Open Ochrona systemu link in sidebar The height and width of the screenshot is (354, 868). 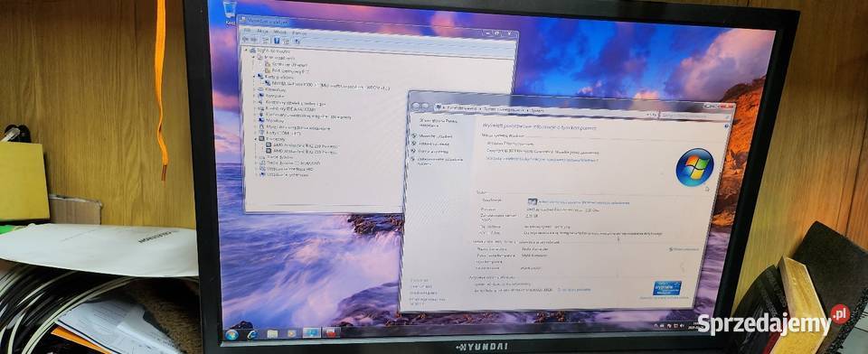pyautogui.click(x=434, y=151)
